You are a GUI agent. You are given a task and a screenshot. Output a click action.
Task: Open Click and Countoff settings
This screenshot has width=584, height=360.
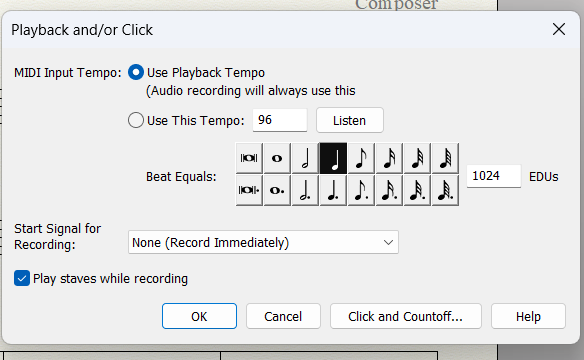click(406, 316)
